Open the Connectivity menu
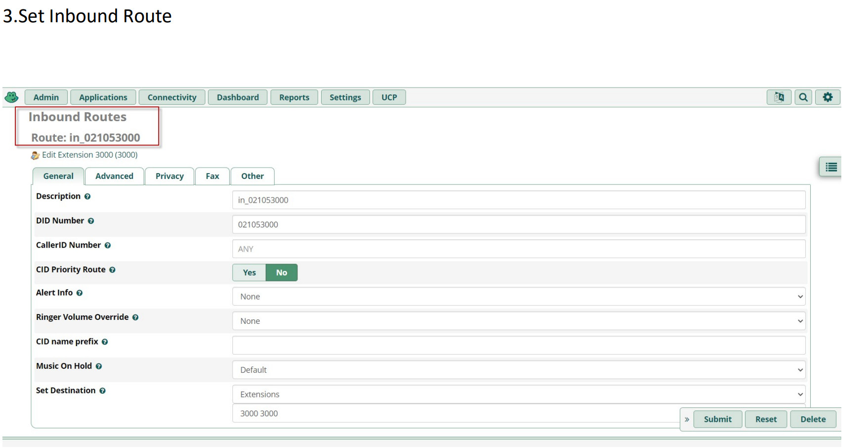The width and height of the screenshot is (868, 448). click(172, 97)
